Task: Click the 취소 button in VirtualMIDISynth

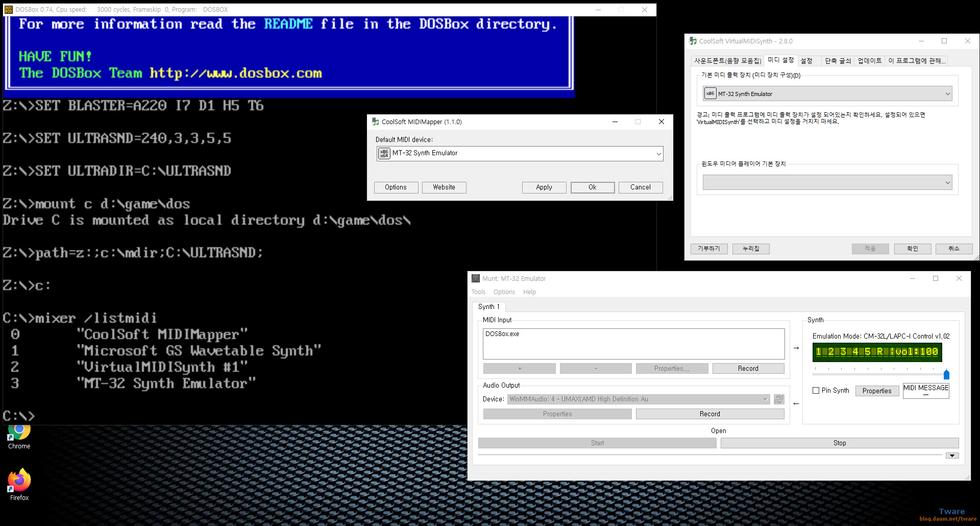Action: pos(954,249)
